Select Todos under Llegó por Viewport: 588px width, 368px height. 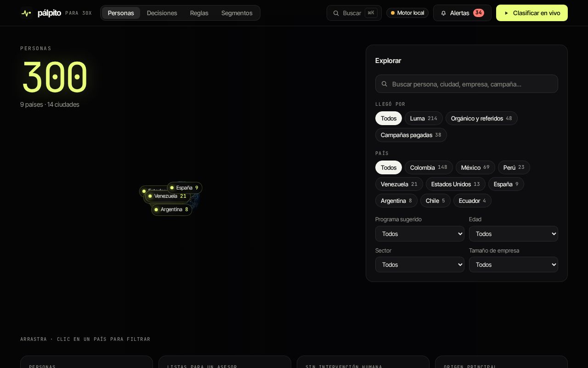(389, 118)
